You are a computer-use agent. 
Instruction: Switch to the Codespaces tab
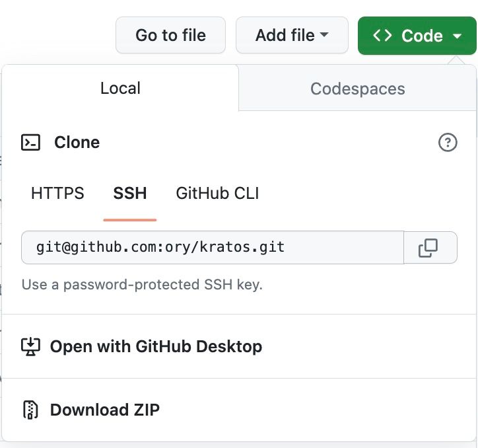click(x=357, y=89)
